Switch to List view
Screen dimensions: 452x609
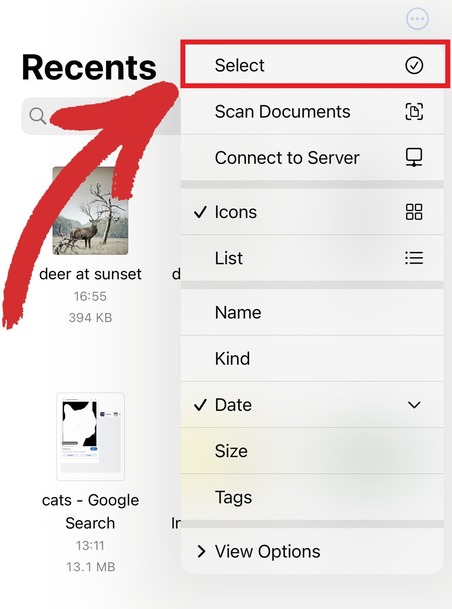click(x=312, y=258)
